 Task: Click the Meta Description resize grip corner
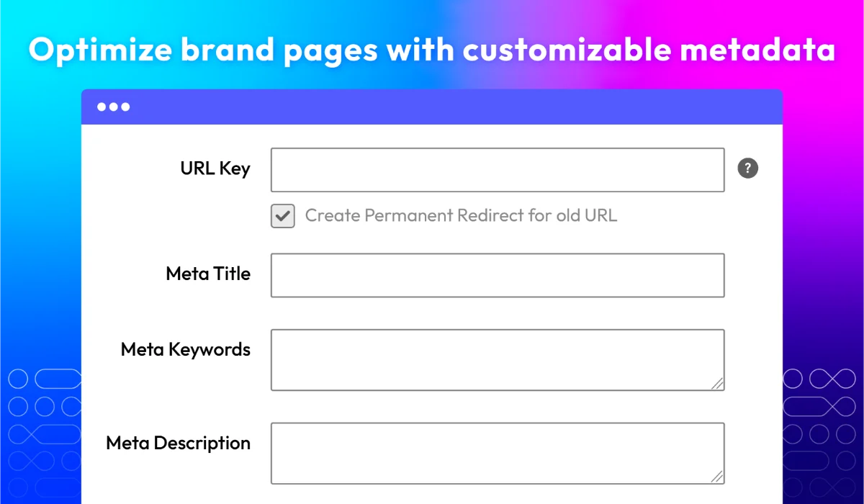717,477
